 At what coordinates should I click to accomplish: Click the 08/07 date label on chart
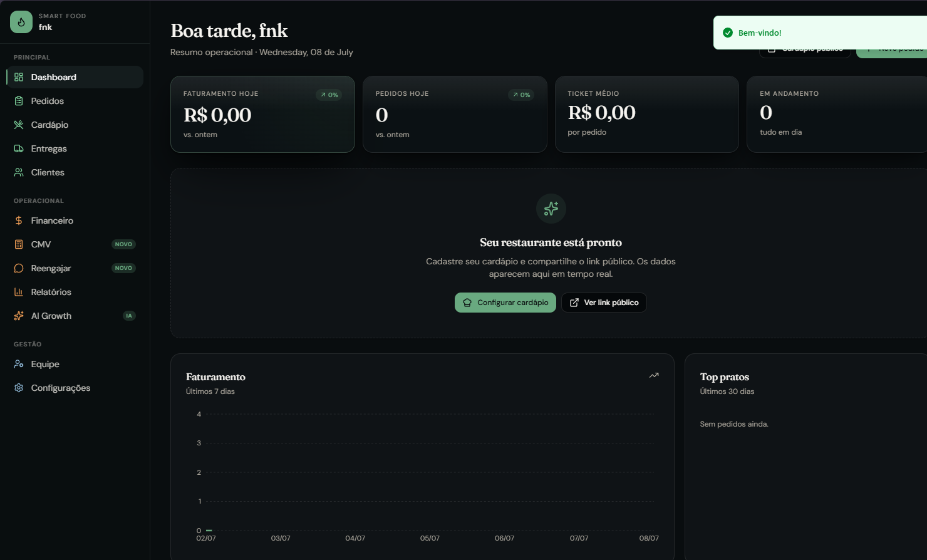tap(649, 538)
